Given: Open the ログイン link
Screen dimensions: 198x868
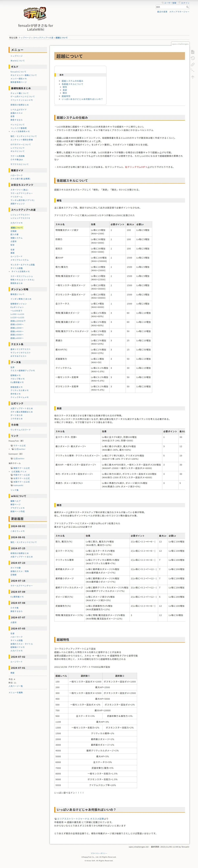Looking at the screenshot, I should pyautogui.click(x=185, y=3).
